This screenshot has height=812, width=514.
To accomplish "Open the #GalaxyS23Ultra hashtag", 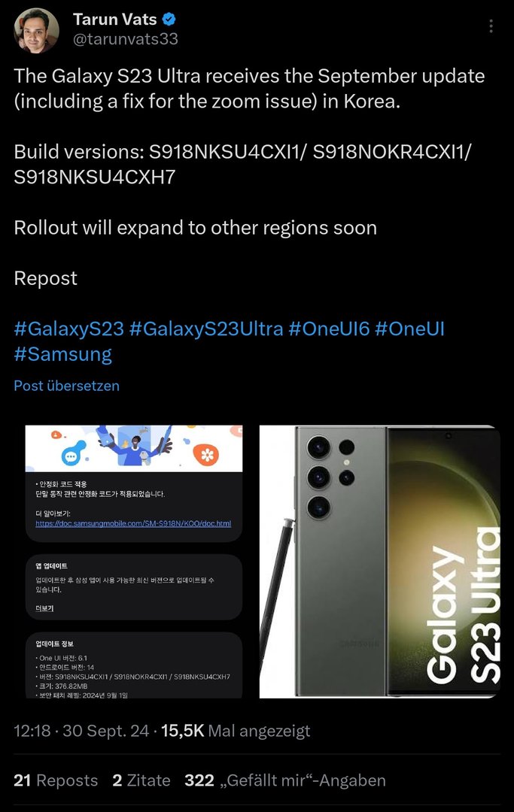I will (206, 329).
